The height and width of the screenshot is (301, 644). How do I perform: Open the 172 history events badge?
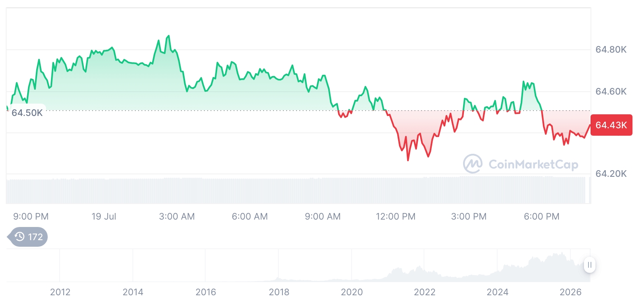(x=28, y=237)
